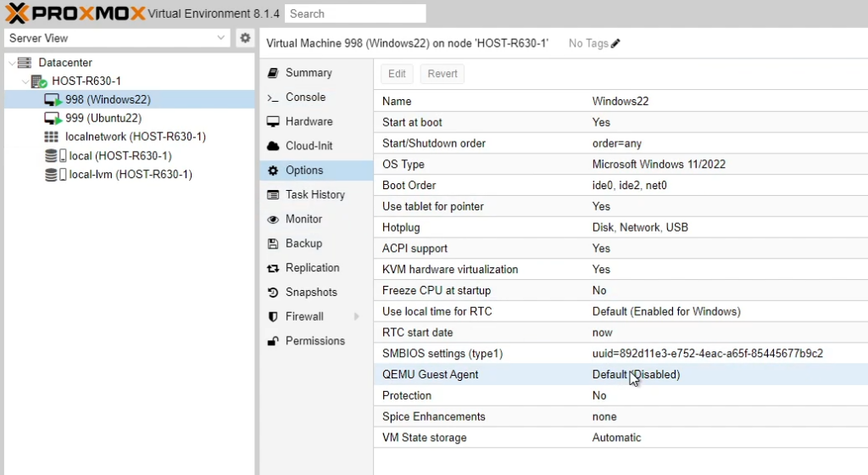The width and height of the screenshot is (868, 475).
Task: Click the Revert button
Action: tap(442, 74)
